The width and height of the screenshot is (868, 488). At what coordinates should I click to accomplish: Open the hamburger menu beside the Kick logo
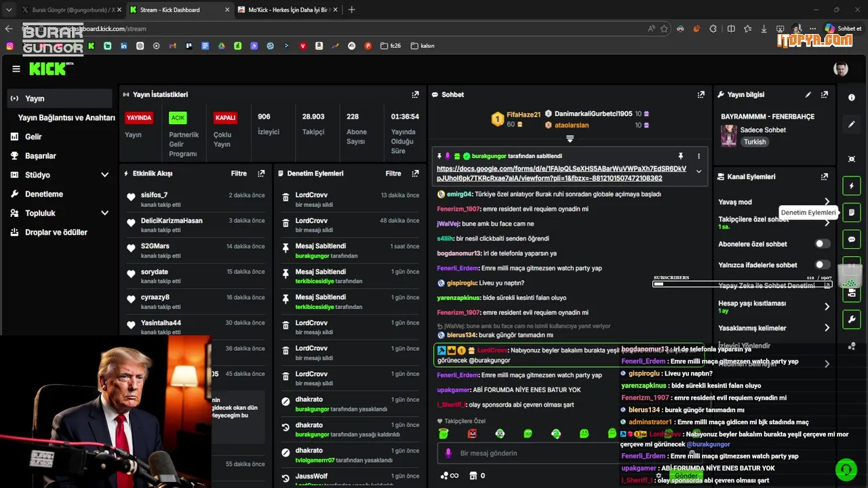pyautogui.click(x=16, y=68)
